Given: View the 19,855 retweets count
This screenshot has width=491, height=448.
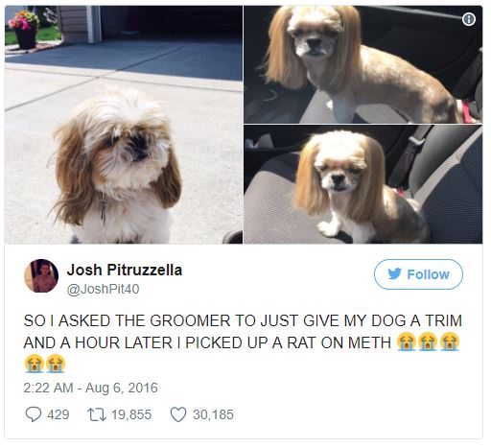Looking at the screenshot, I should coord(131,414).
